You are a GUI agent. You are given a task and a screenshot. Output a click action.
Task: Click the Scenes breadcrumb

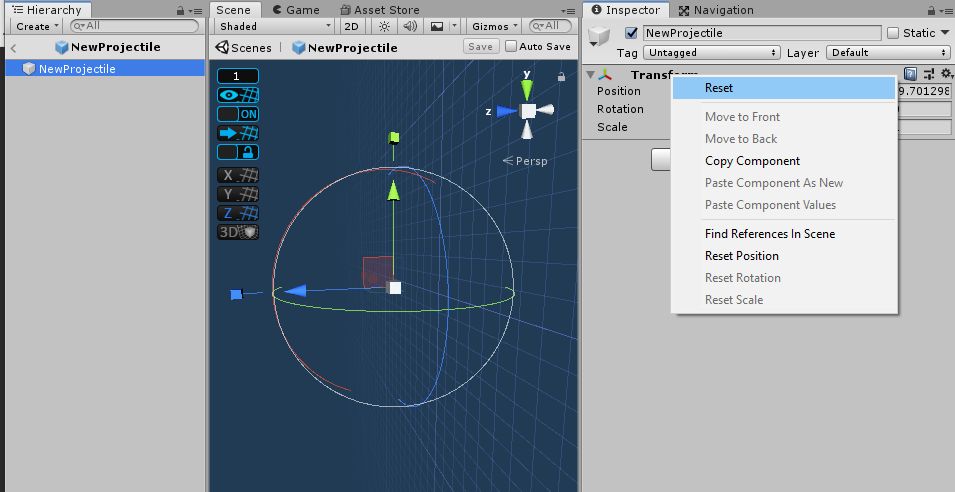(x=244, y=47)
